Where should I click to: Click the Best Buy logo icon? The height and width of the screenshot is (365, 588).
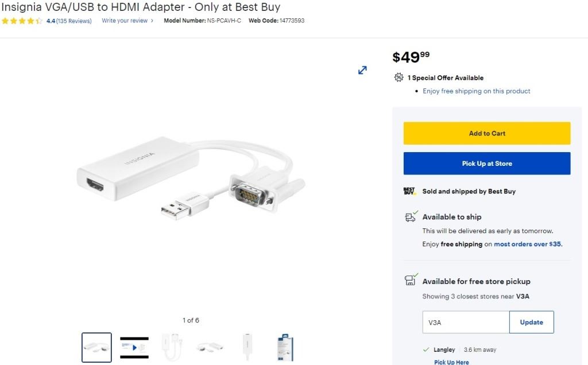[x=409, y=191]
